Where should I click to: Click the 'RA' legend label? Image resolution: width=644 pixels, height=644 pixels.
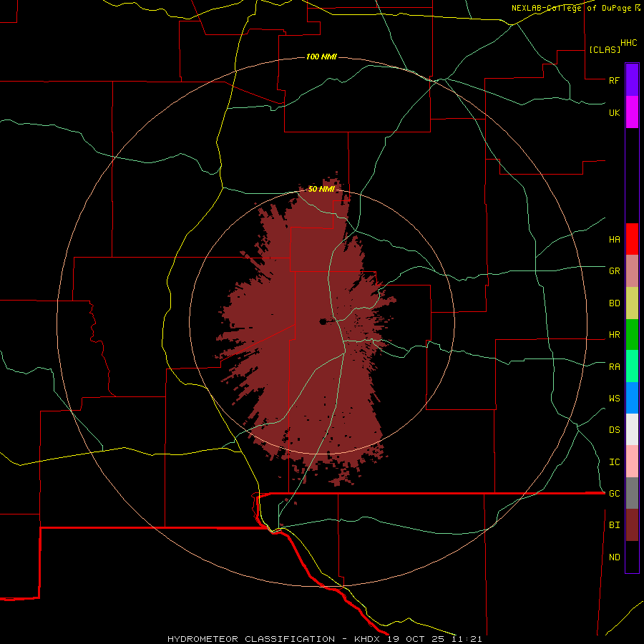coord(614,367)
